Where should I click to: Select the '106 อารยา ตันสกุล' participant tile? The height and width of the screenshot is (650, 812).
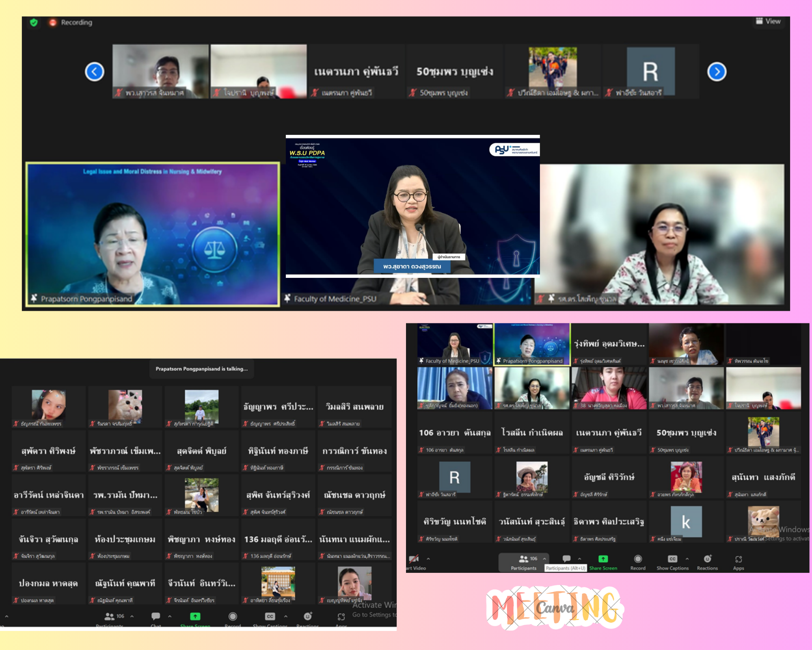point(455,433)
